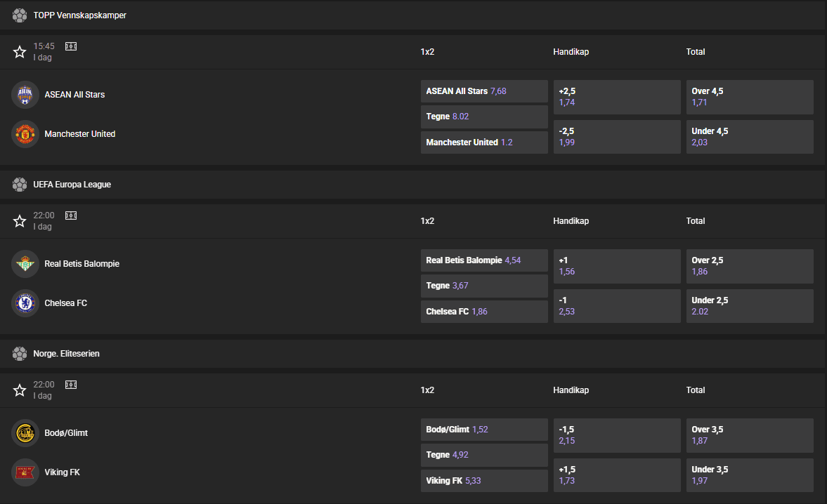Open TOPP Vennskapskamper league header
This screenshot has width=827, height=504.
click(412, 15)
